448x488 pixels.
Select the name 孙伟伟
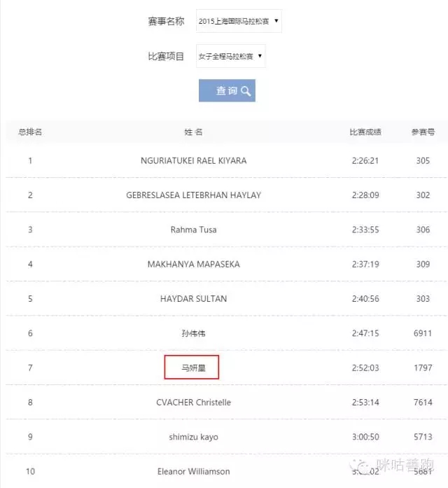193,333
